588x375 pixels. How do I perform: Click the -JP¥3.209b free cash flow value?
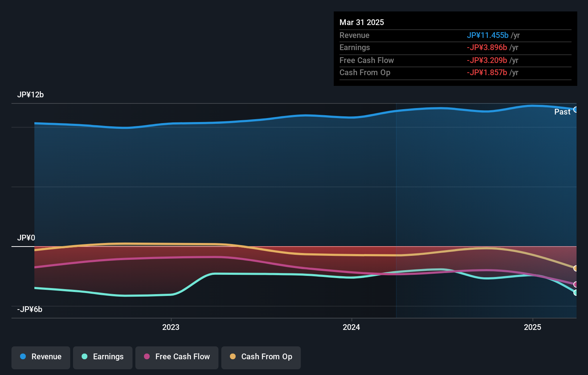487,60
